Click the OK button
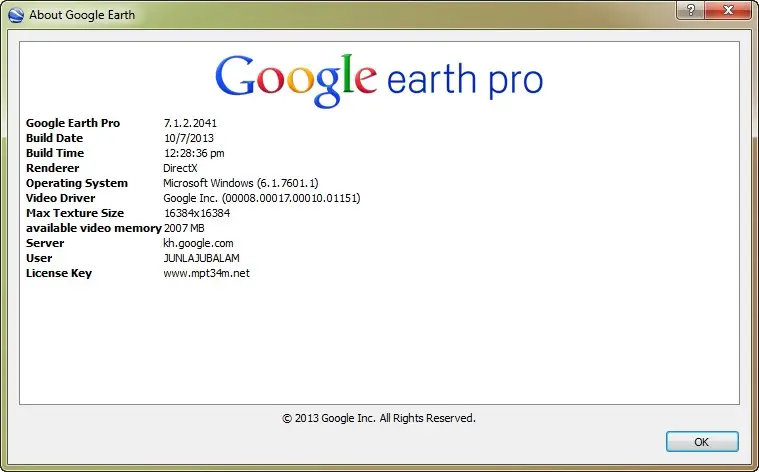This screenshot has height=472, width=759. click(x=702, y=442)
